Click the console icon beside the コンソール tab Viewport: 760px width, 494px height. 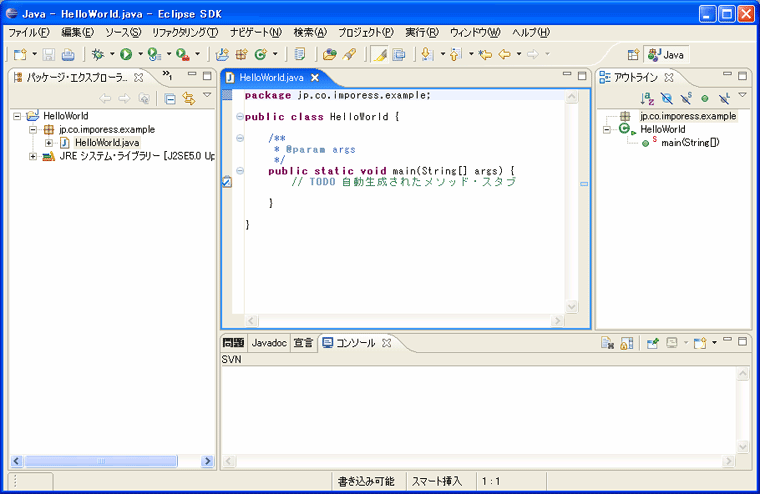click(328, 343)
